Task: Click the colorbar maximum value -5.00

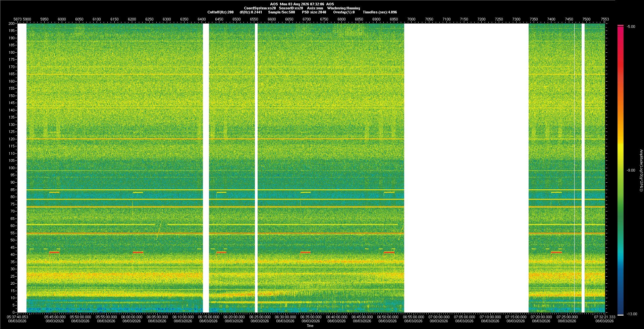Action: pyautogui.click(x=631, y=27)
